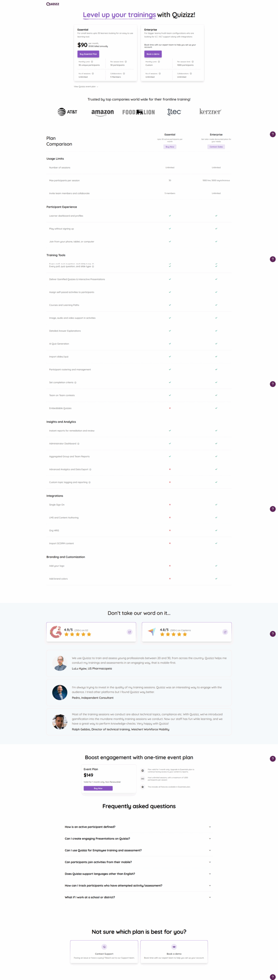The height and width of the screenshot is (980, 278).
Task: Click Buy Now under the Essential comparison column
Action: [x=170, y=147]
